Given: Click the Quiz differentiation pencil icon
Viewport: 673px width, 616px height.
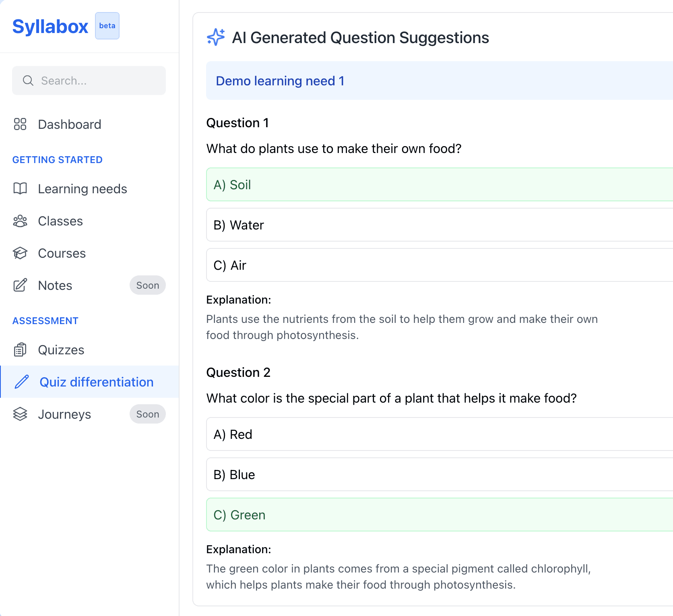Looking at the screenshot, I should pos(22,382).
